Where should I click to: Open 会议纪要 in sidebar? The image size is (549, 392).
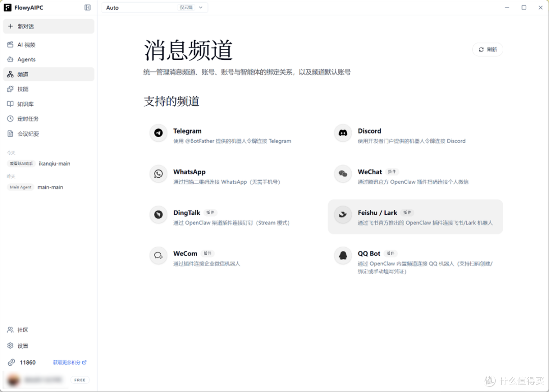(49, 134)
